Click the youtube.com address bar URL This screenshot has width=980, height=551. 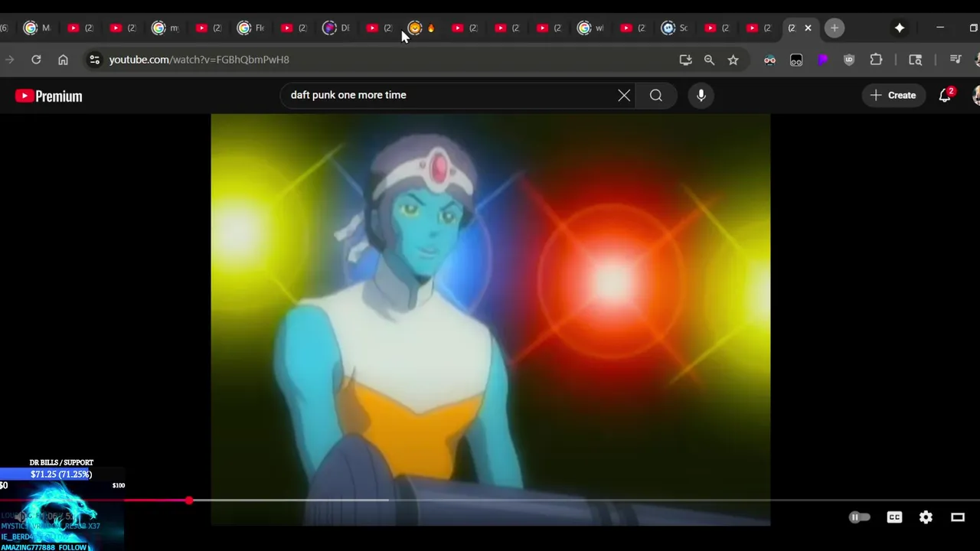coord(199,60)
